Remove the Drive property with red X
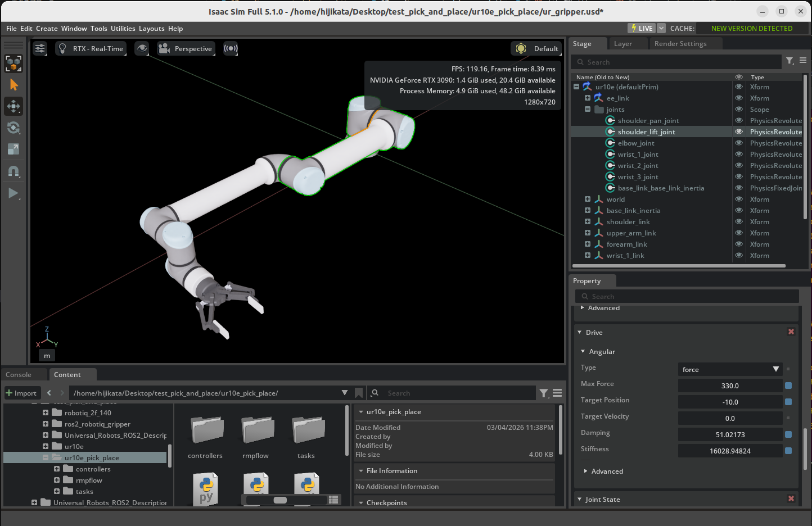The height and width of the screenshot is (526, 812). 791,332
